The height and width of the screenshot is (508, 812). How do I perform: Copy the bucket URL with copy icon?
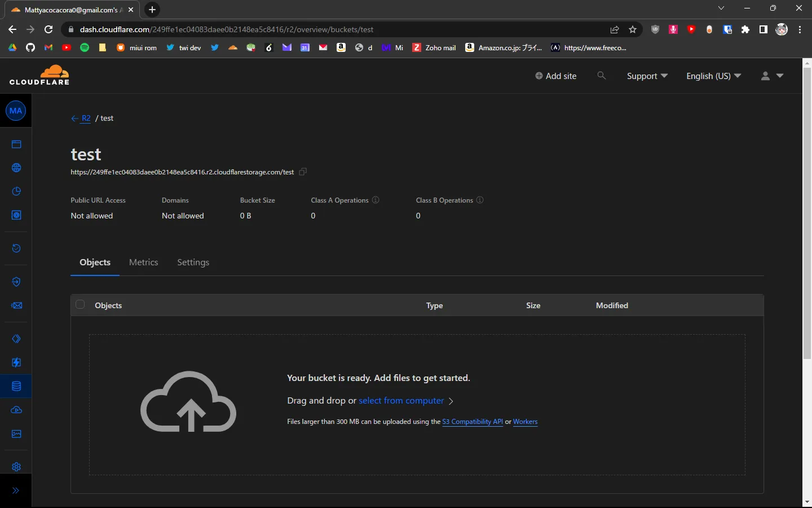coord(303,172)
